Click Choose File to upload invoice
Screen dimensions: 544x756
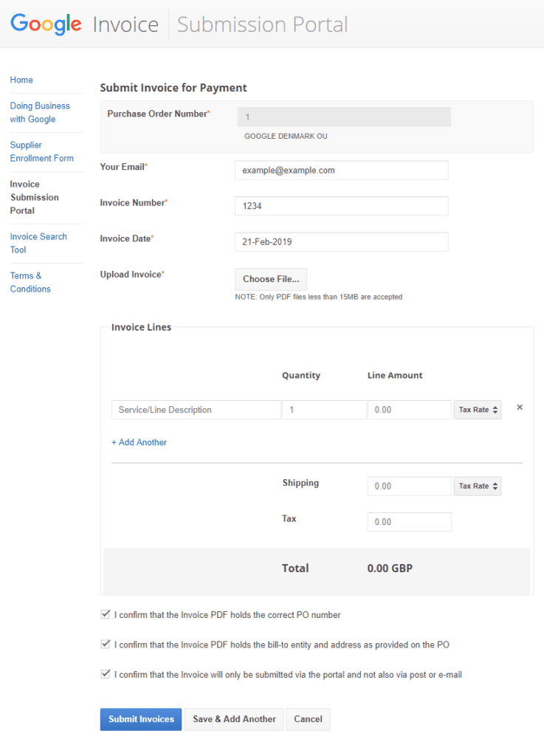coord(271,279)
